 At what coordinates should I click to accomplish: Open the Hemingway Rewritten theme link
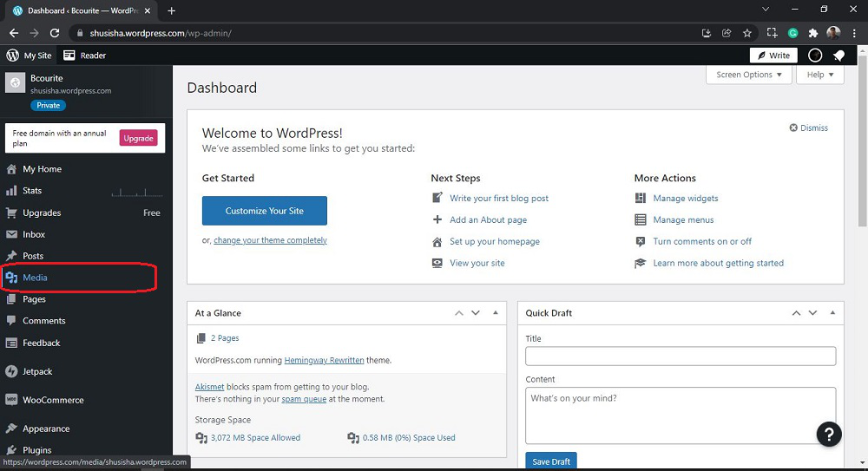[x=325, y=360]
